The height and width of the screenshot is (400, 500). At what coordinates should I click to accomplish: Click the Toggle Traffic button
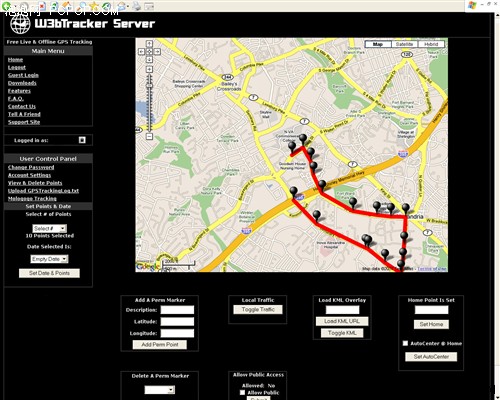pyautogui.click(x=258, y=310)
